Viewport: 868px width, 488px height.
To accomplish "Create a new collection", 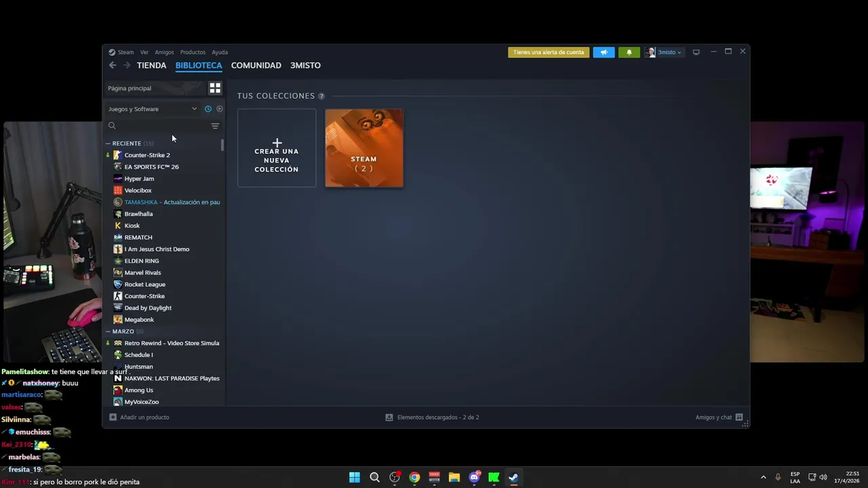I will (x=277, y=148).
